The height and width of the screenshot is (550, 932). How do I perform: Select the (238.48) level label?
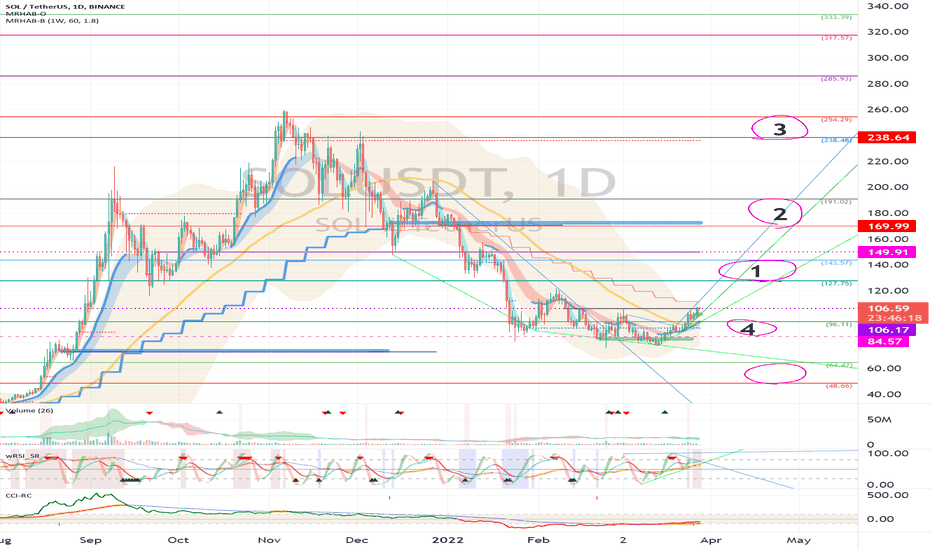(836, 140)
